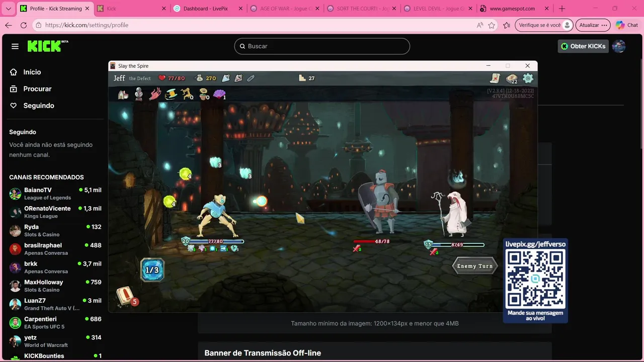Click the Obter KICKs button

click(583, 46)
